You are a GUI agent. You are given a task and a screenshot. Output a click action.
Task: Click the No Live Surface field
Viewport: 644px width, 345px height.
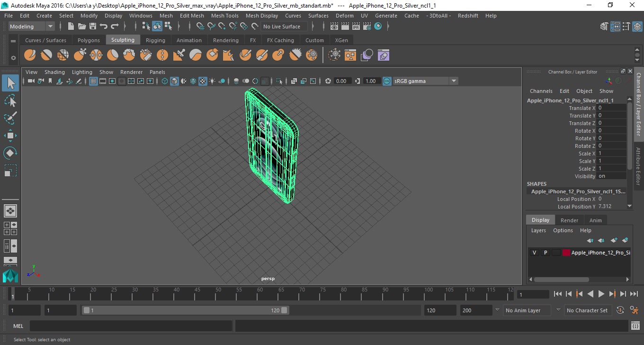283,27
